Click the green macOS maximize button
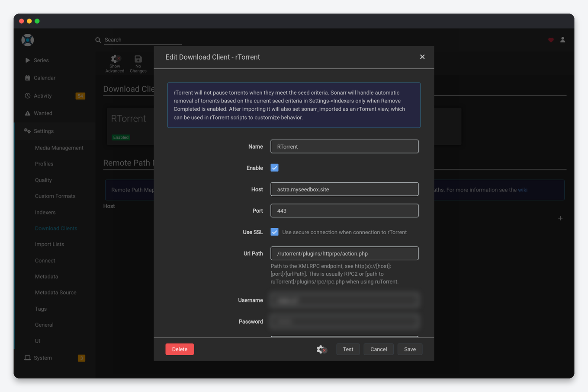The image size is (588, 392). [37, 21]
